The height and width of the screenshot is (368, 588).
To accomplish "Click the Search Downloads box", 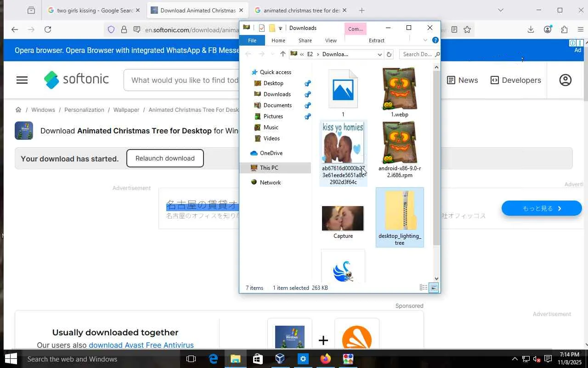I will click(420, 54).
